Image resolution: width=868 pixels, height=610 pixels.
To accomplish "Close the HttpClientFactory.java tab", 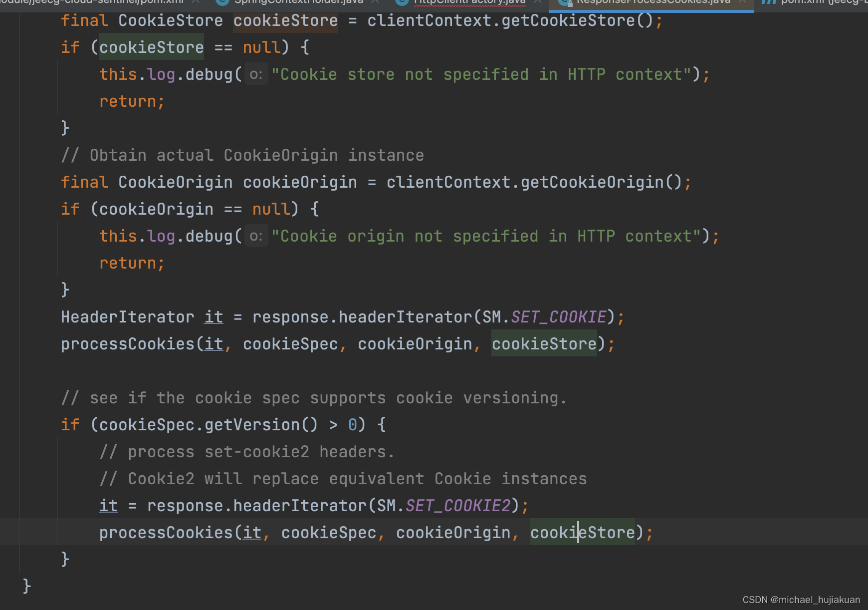I will click(538, 2).
